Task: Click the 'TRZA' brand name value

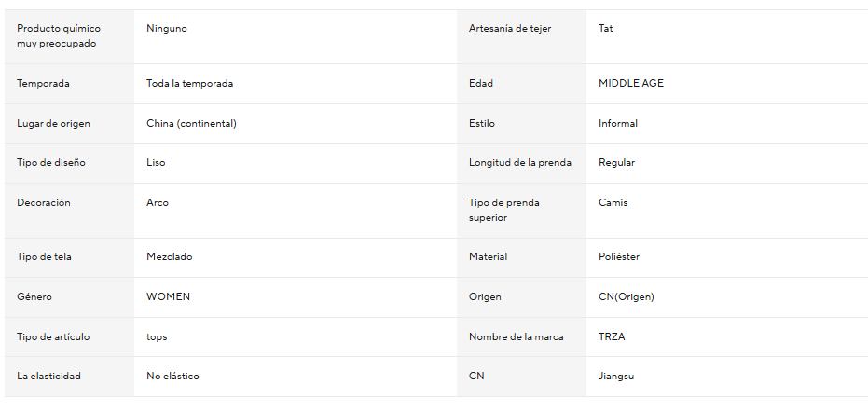Action: [x=612, y=337]
